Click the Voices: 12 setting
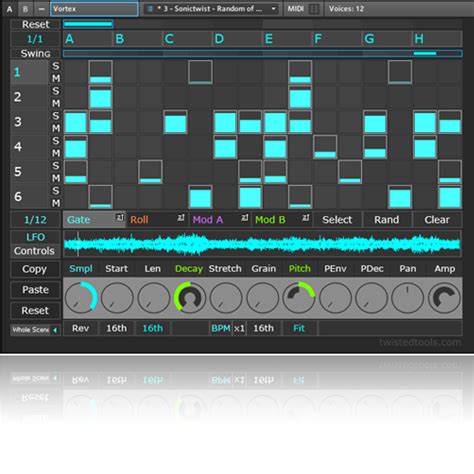Image resolution: width=474 pixels, height=474 pixels. click(x=347, y=9)
